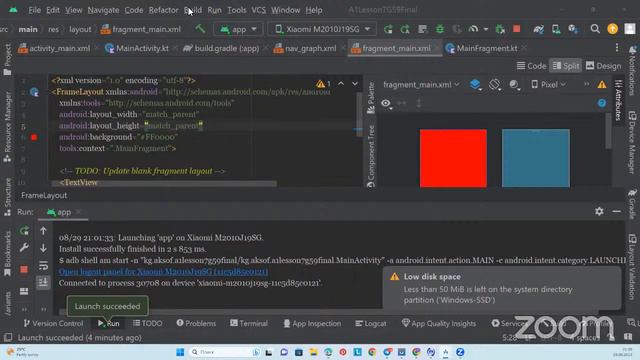640x360 pixels.
Task: Open the Pixel device preview dropdown
Action: pyautogui.click(x=549, y=84)
